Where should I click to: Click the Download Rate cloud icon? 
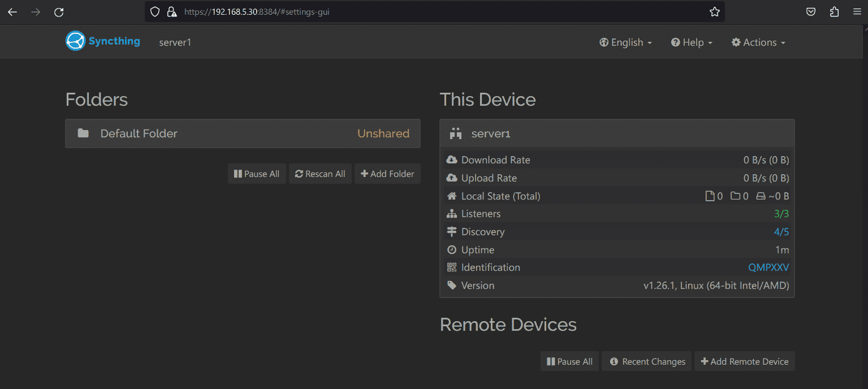click(452, 160)
